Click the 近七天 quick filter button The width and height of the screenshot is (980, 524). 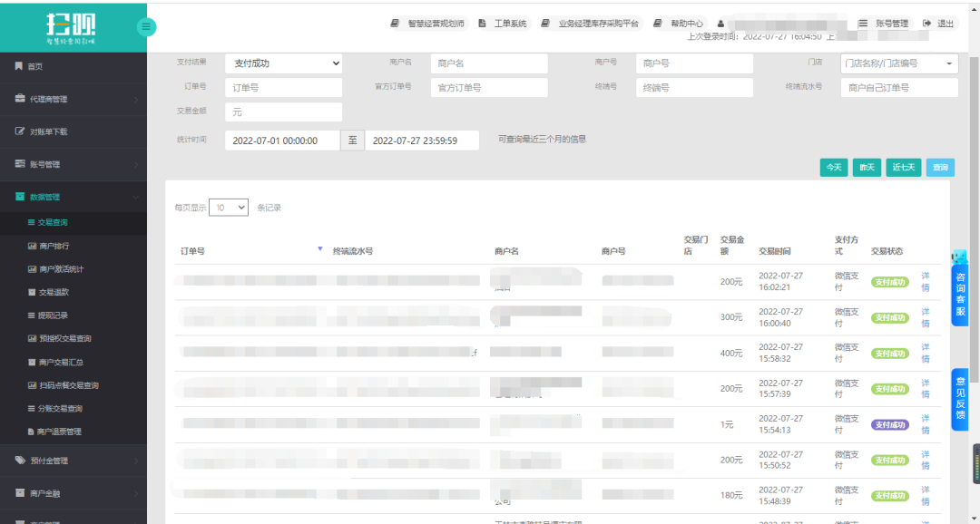point(904,168)
